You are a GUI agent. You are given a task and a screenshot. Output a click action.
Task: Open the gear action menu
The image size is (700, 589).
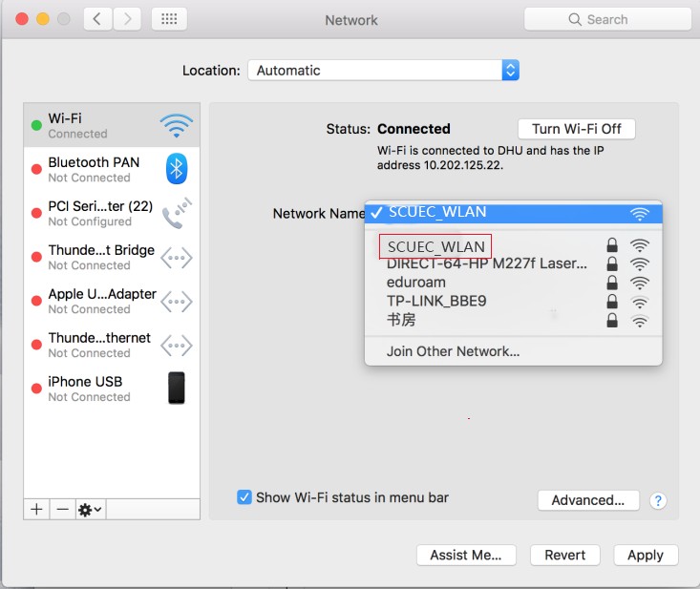pos(90,509)
